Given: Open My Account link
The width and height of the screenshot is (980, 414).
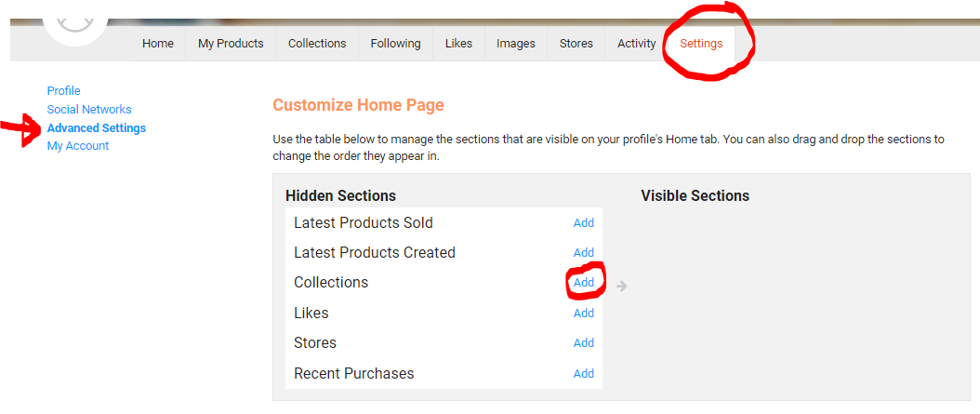Looking at the screenshot, I should pyautogui.click(x=78, y=146).
